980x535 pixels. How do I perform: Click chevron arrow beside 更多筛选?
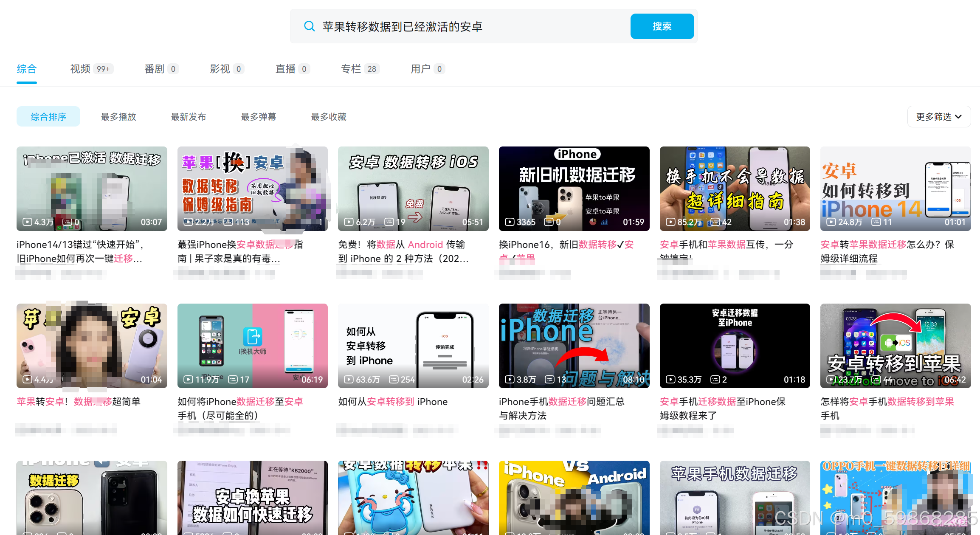click(x=958, y=117)
